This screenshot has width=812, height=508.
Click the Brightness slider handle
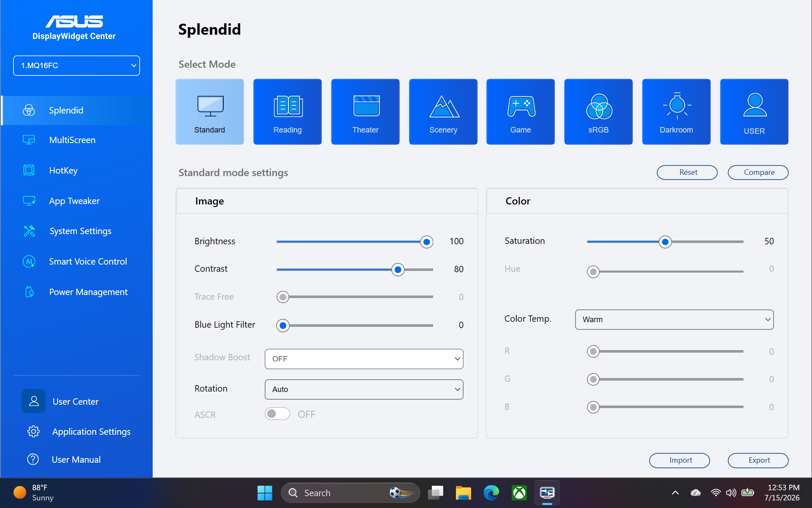[427, 242]
